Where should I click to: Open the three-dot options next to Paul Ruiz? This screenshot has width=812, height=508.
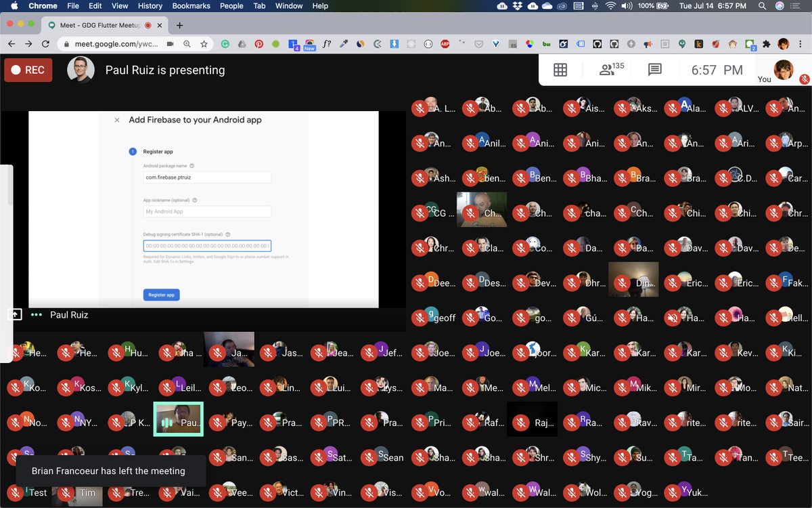pos(37,315)
